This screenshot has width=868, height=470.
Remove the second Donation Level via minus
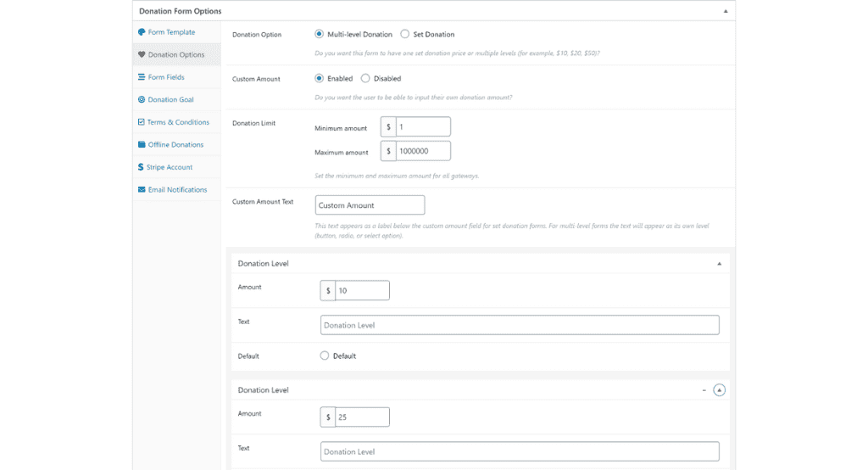pyautogui.click(x=704, y=390)
